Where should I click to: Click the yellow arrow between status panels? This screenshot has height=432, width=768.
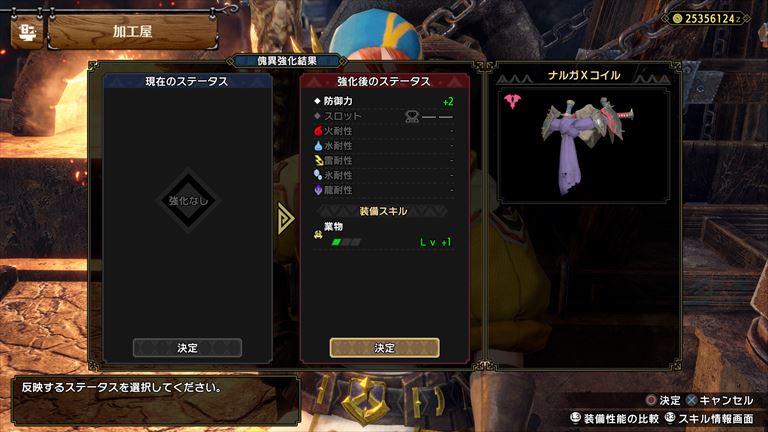(x=286, y=218)
